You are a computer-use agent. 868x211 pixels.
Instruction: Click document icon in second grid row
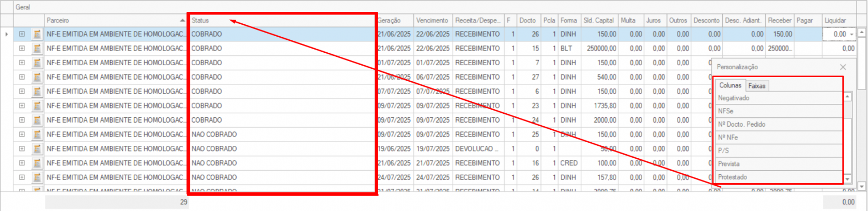click(x=37, y=49)
